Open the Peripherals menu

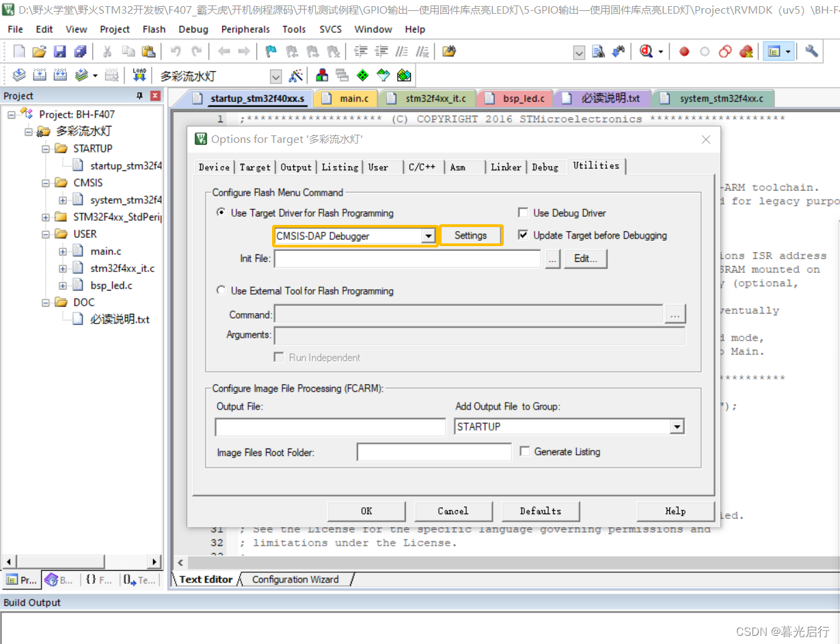(245, 29)
